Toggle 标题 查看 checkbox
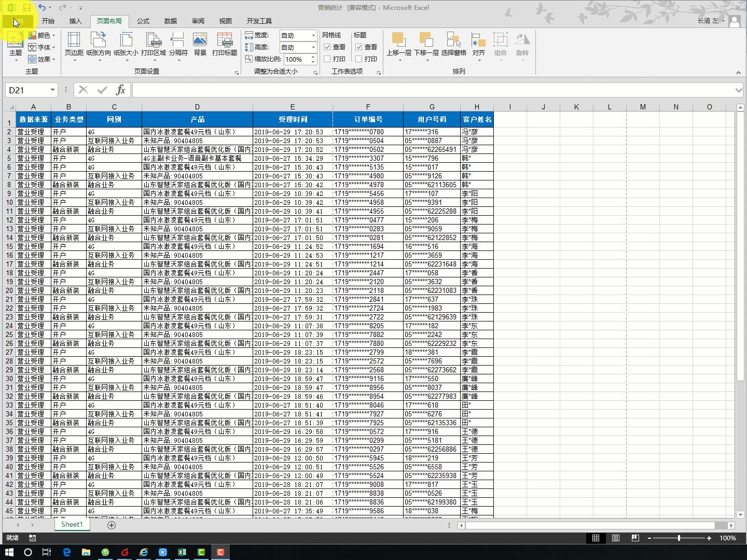 (x=359, y=47)
